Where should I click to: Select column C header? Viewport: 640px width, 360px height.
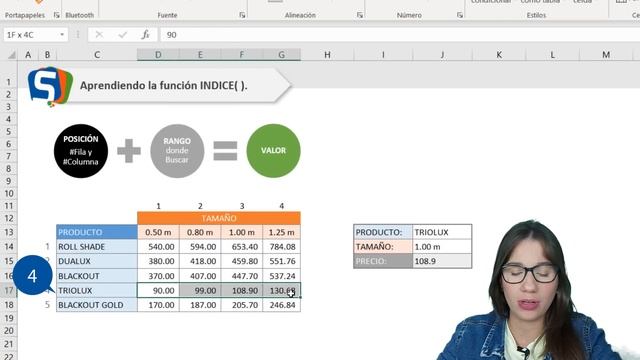click(97, 55)
